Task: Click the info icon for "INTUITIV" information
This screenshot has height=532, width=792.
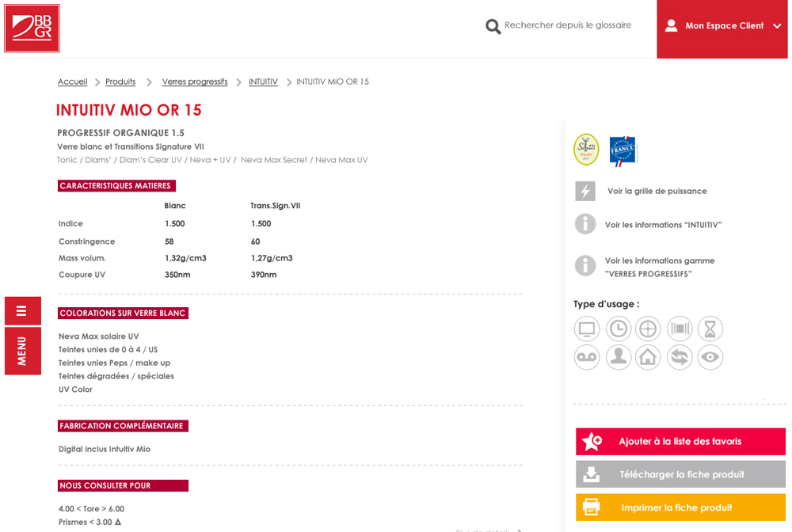Action: click(585, 224)
